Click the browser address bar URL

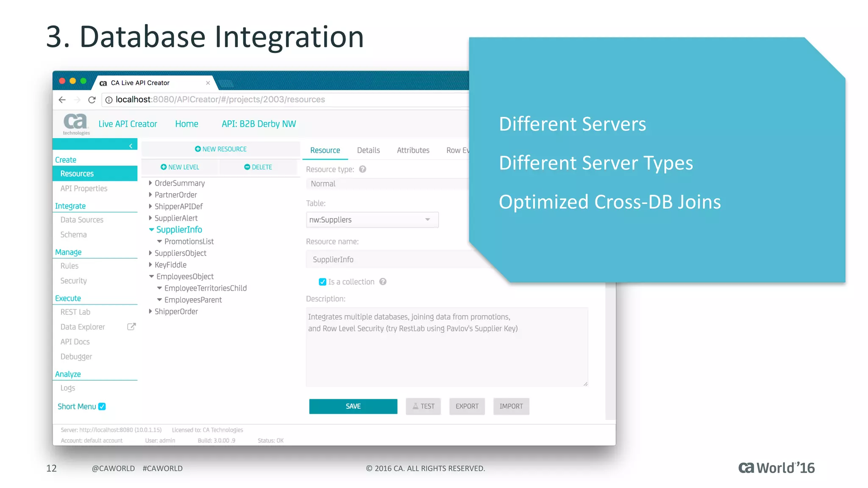coord(220,100)
